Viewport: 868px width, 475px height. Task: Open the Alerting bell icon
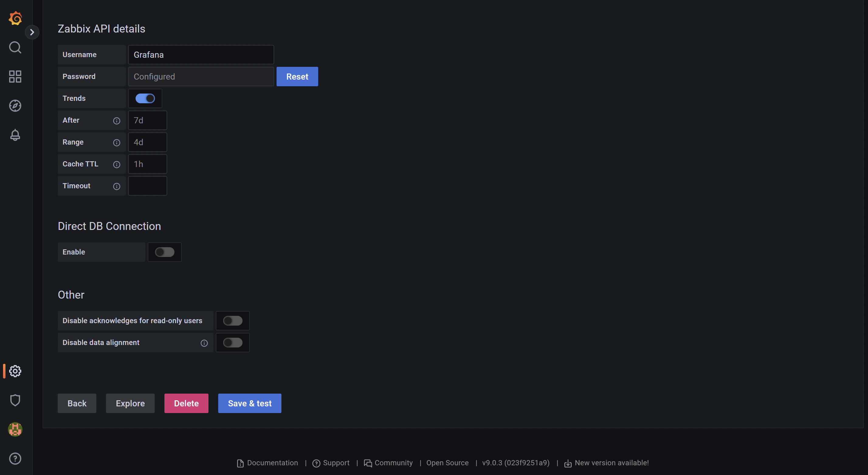[x=15, y=135]
